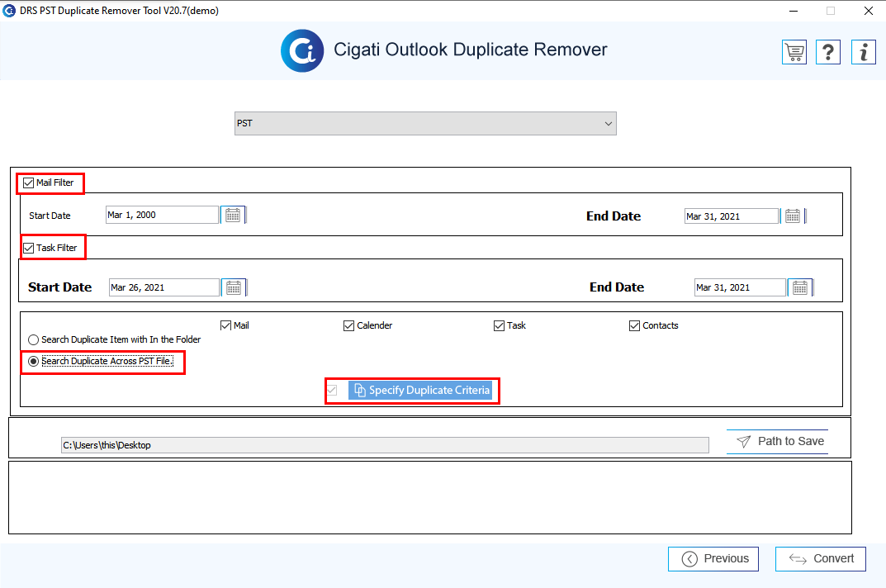This screenshot has height=588, width=886.
Task: Click the save path field C:\Users\this\Desktop
Action: tap(385, 445)
